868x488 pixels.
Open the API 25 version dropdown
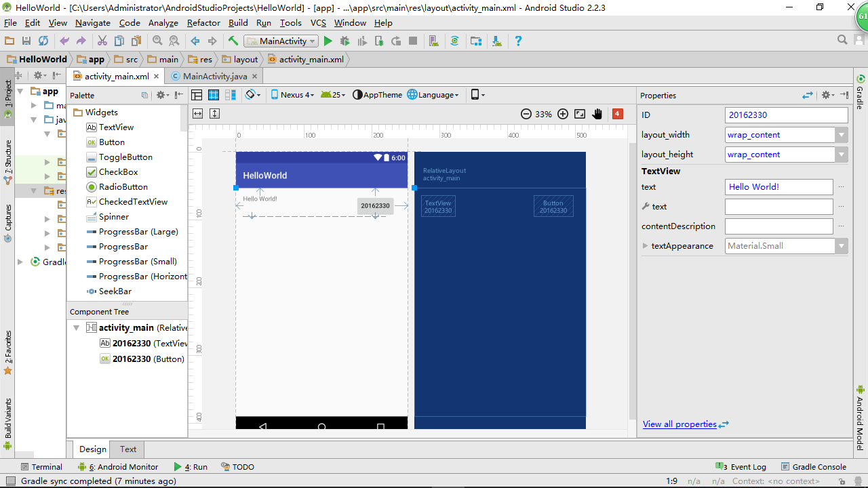pos(333,95)
